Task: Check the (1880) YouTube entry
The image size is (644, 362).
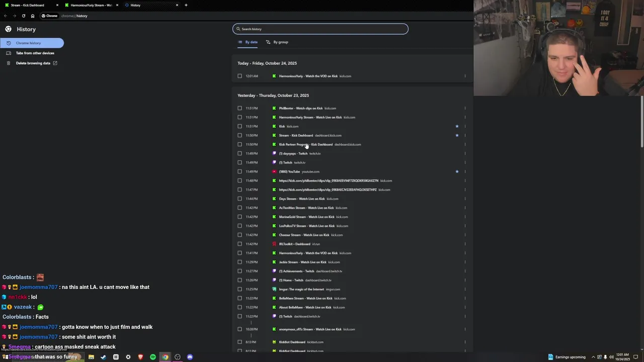Action: click(239, 171)
